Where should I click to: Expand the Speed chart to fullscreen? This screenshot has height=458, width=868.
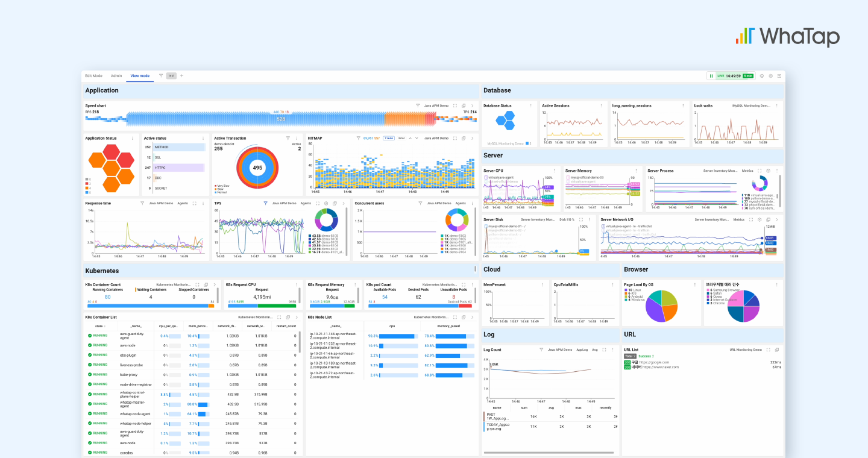(x=455, y=105)
